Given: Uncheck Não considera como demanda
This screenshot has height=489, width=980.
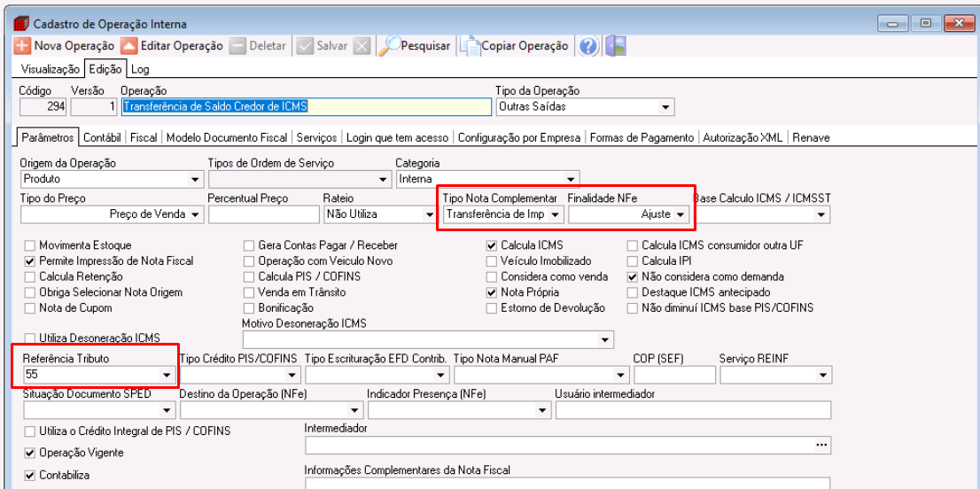Looking at the screenshot, I should (632, 276).
